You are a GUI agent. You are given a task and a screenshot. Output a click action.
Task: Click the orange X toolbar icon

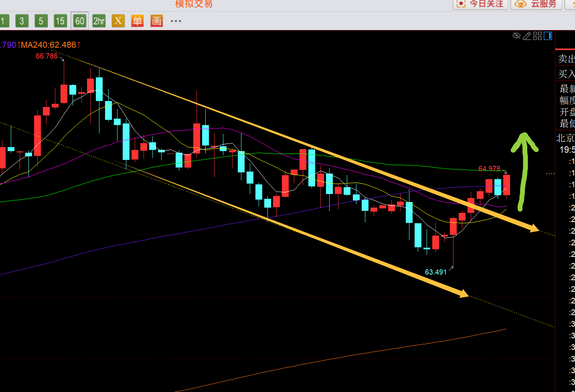pos(118,21)
